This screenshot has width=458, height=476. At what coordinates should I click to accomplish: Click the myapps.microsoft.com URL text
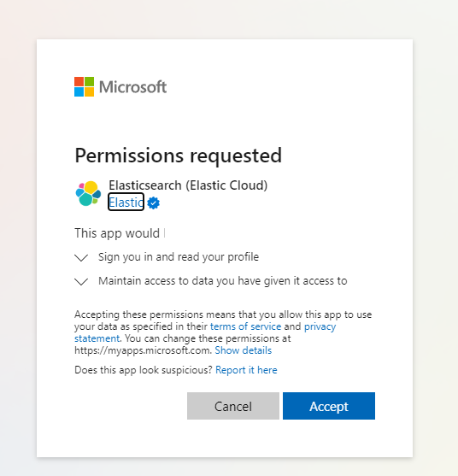[x=143, y=350]
